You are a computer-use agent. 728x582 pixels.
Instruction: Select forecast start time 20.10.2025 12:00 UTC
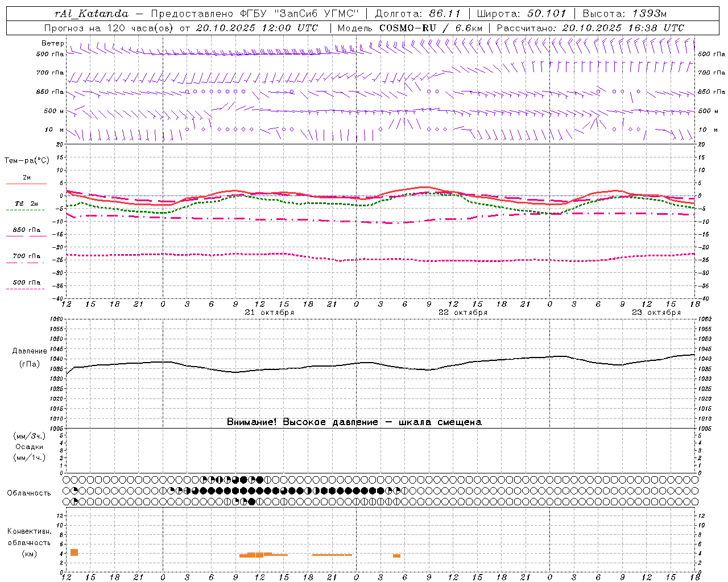(x=257, y=28)
